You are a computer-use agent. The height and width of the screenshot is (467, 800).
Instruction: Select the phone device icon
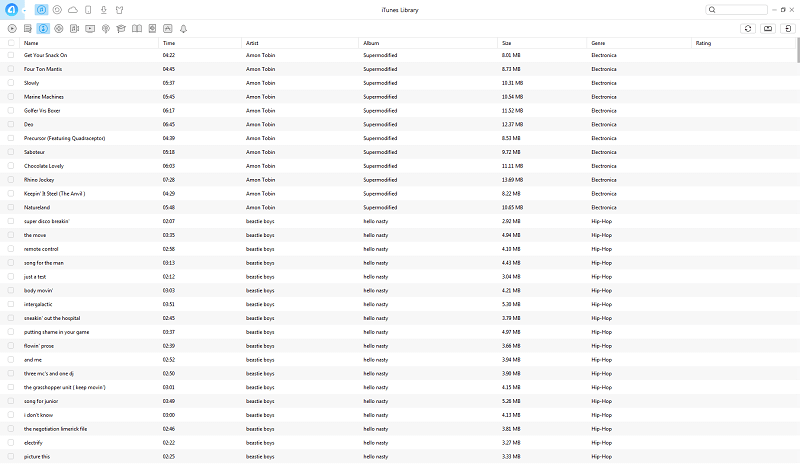click(88, 10)
